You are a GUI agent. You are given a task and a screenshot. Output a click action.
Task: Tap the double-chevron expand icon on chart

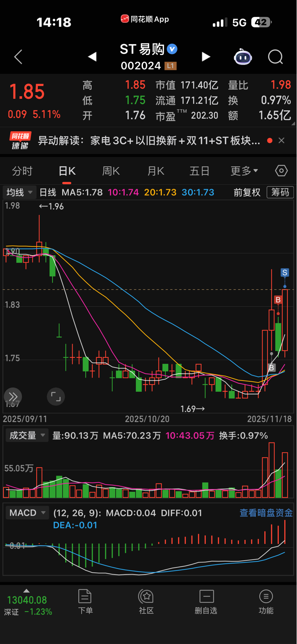click(x=13, y=396)
